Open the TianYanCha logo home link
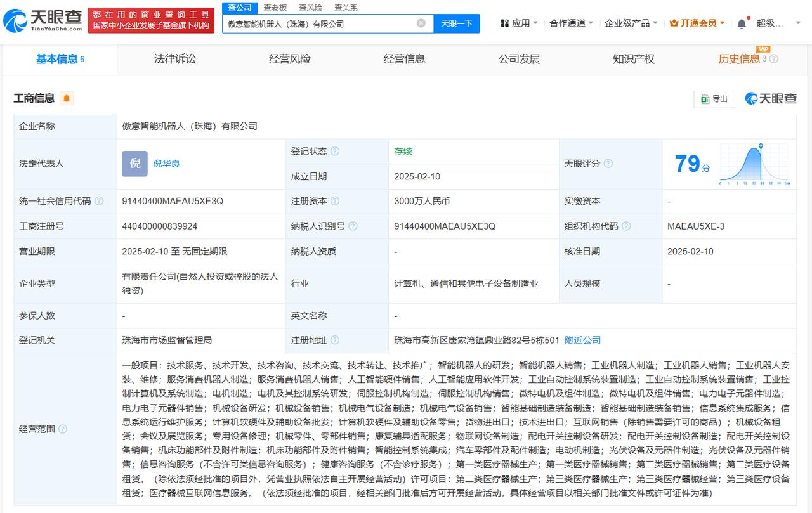The height and width of the screenshot is (513, 812). pyautogui.click(x=43, y=22)
